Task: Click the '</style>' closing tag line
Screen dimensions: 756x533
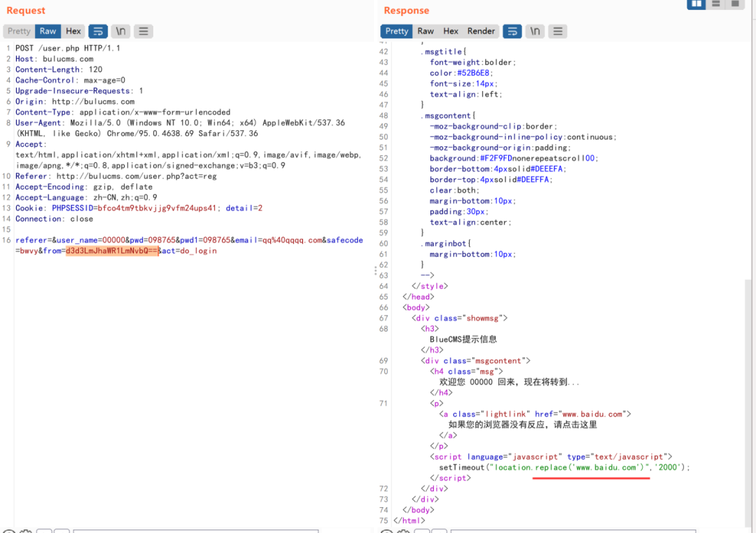Action: click(x=430, y=286)
